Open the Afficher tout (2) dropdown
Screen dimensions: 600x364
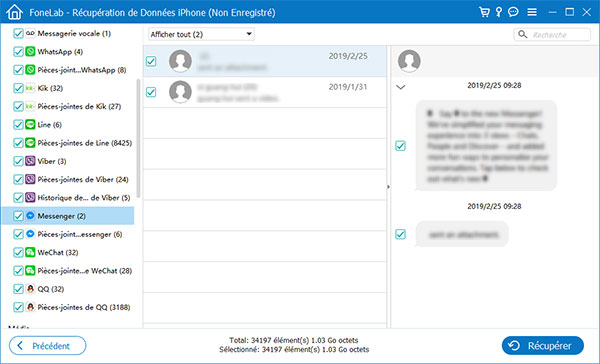(201, 34)
